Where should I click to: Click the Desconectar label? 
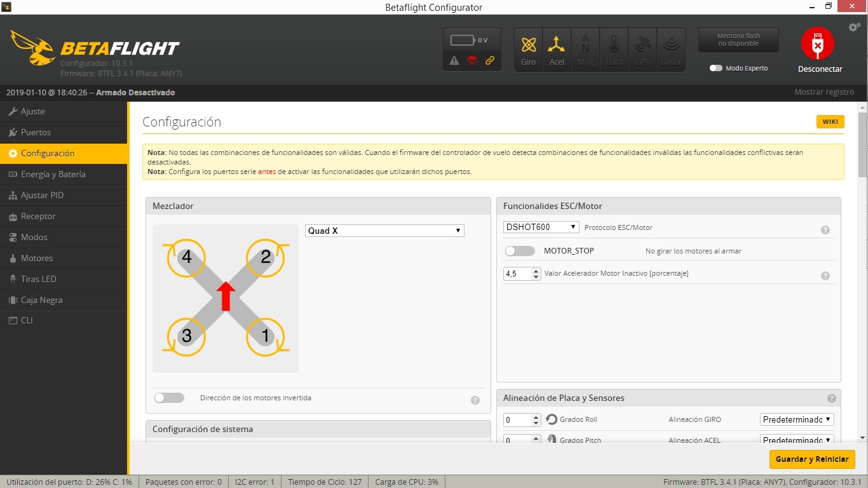click(820, 69)
